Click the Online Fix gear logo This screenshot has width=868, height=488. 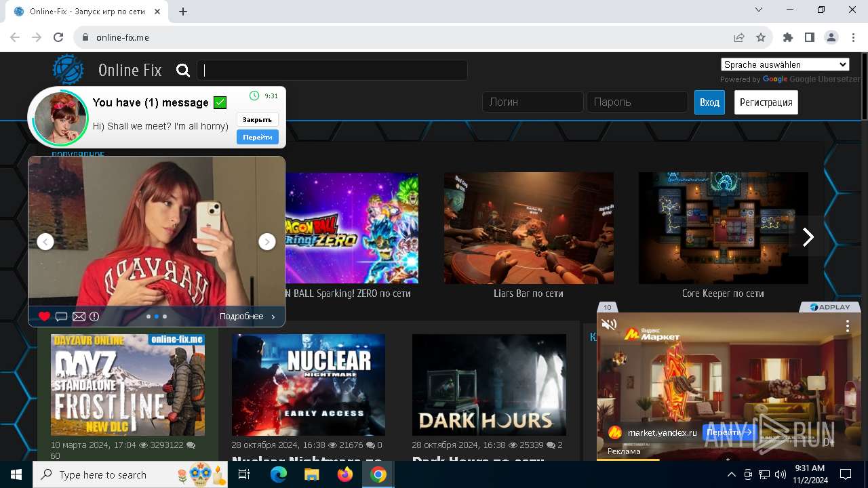pos(68,70)
